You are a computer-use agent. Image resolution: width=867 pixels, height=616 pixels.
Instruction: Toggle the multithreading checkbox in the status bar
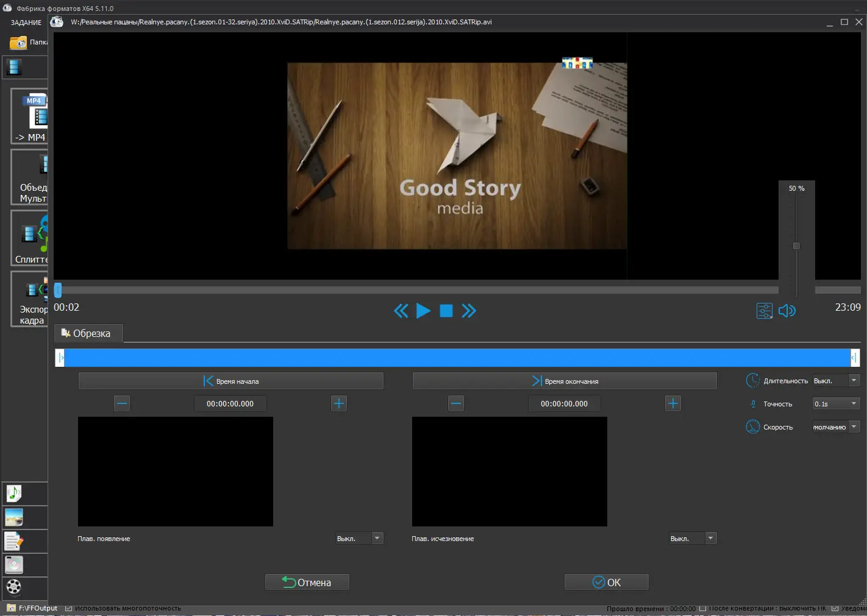point(69,608)
